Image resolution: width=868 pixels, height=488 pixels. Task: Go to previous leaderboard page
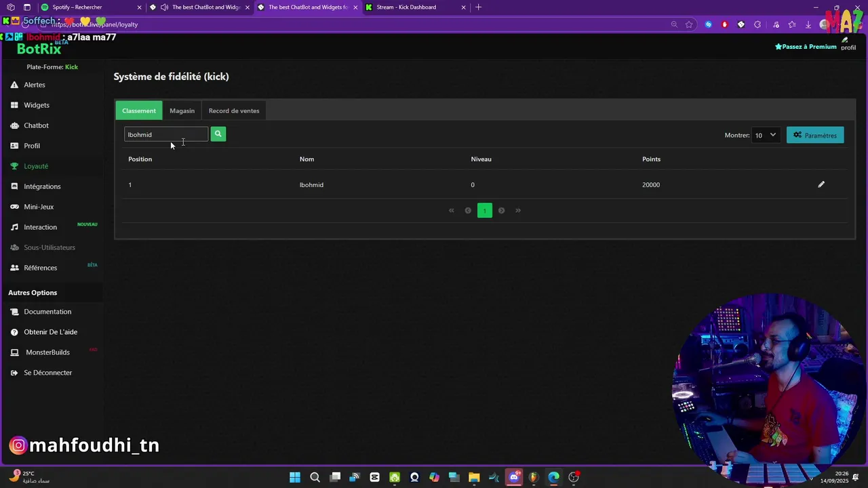(x=468, y=210)
